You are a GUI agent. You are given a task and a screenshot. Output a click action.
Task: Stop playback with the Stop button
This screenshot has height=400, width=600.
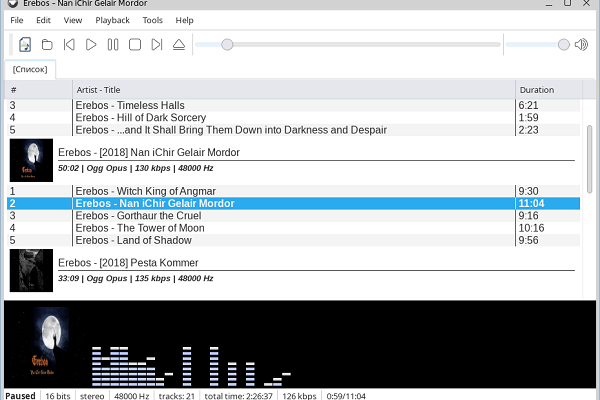[135, 44]
